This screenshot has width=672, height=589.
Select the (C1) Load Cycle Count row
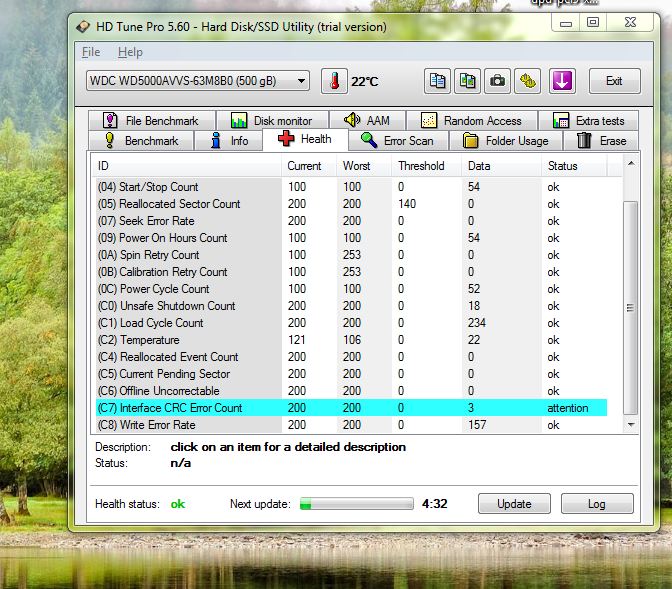pyautogui.click(x=351, y=323)
